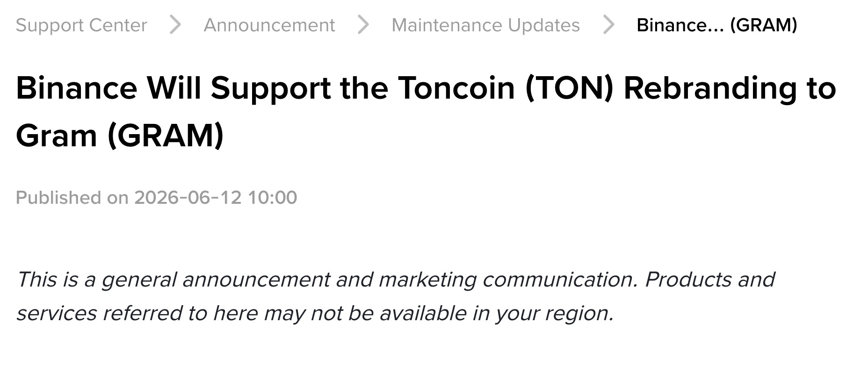Click 'your region' ending the disclaimer
The image size is (868, 373).
pyautogui.click(x=555, y=314)
